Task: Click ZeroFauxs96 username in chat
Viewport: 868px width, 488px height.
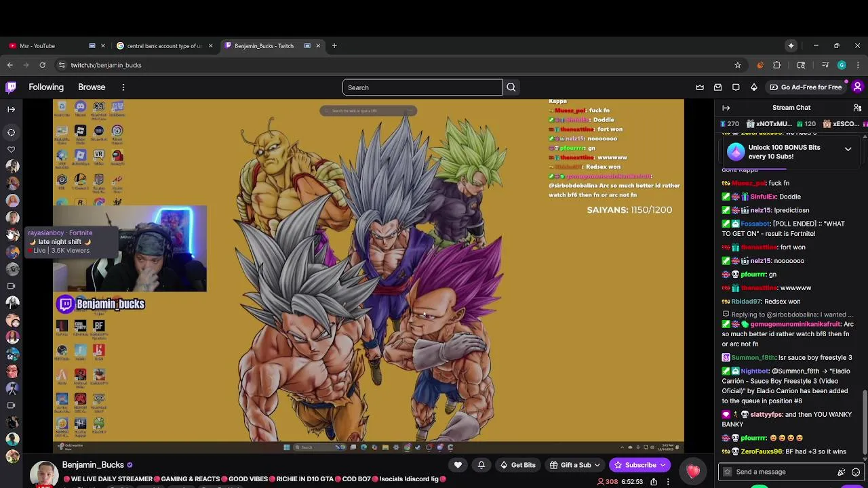Action: pyautogui.click(x=762, y=451)
